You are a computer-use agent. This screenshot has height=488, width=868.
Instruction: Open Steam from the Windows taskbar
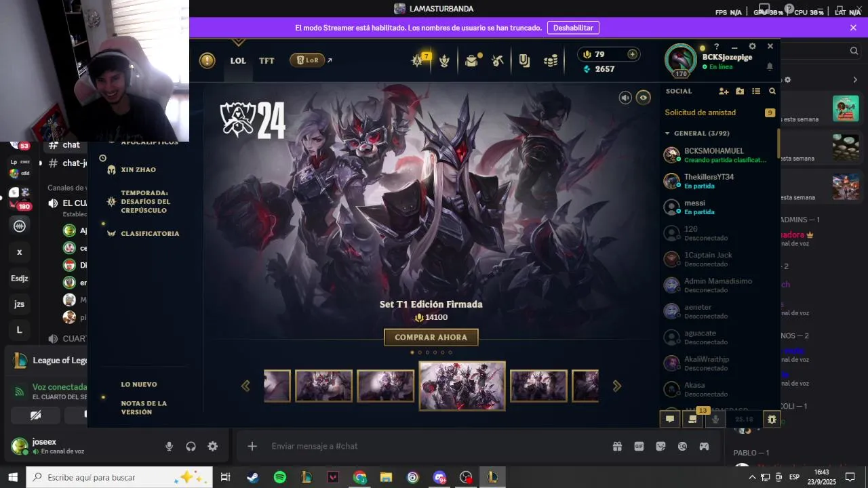click(252, 477)
